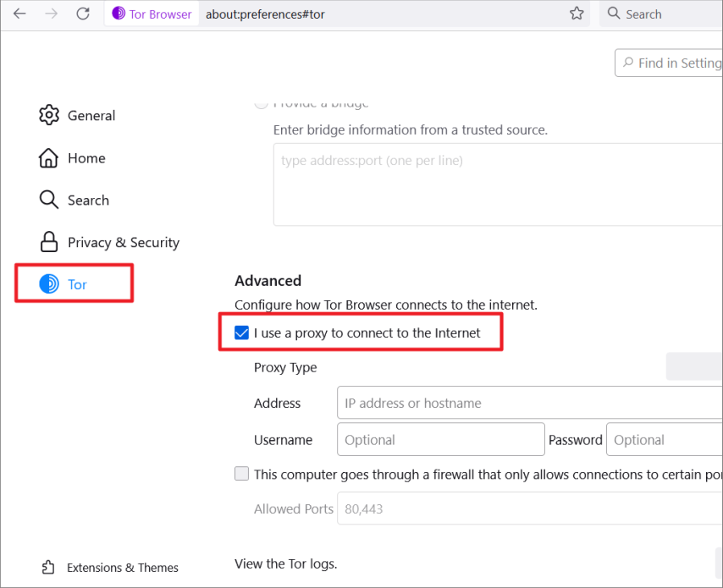Click the Allowed Ports field
This screenshot has height=588, width=723.
point(530,508)
